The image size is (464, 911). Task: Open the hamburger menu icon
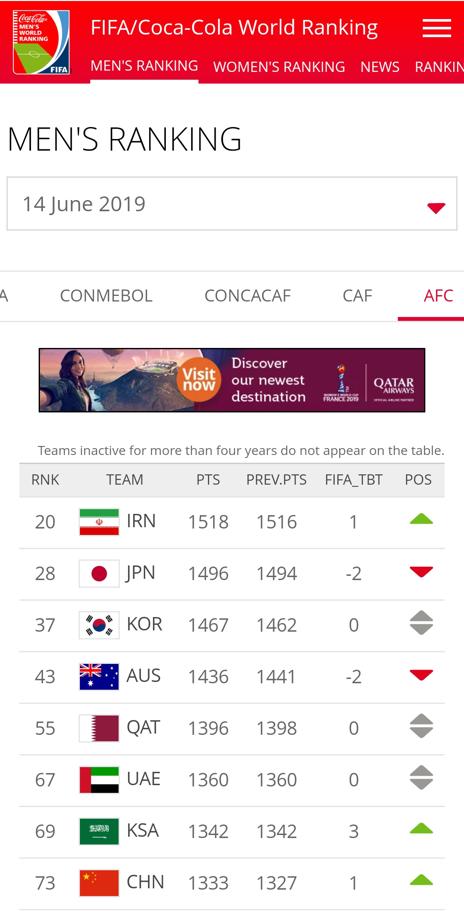point(437,28)
